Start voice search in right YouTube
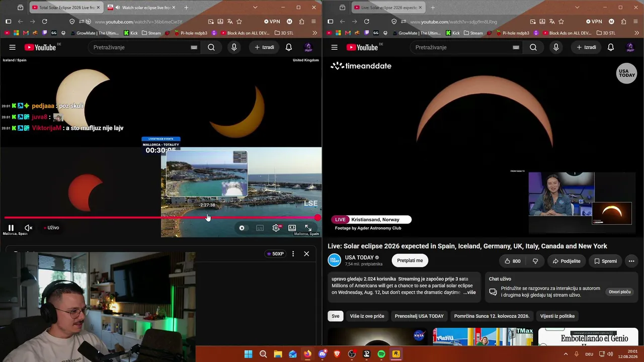The image size is (644, 362). 556,47
